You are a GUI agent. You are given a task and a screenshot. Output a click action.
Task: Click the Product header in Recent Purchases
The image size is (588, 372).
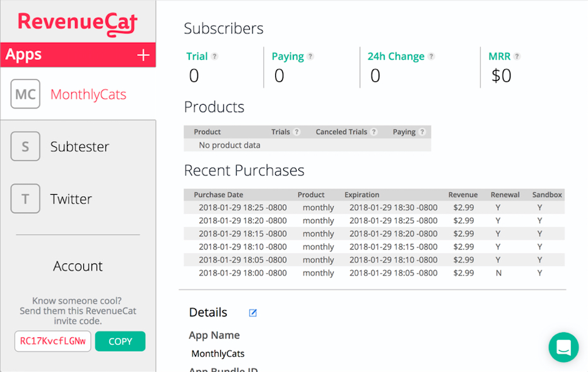point(311,195)
